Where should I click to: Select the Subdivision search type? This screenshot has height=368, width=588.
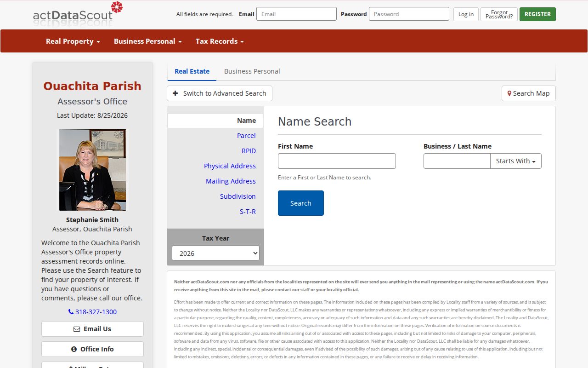click(237, 196)
